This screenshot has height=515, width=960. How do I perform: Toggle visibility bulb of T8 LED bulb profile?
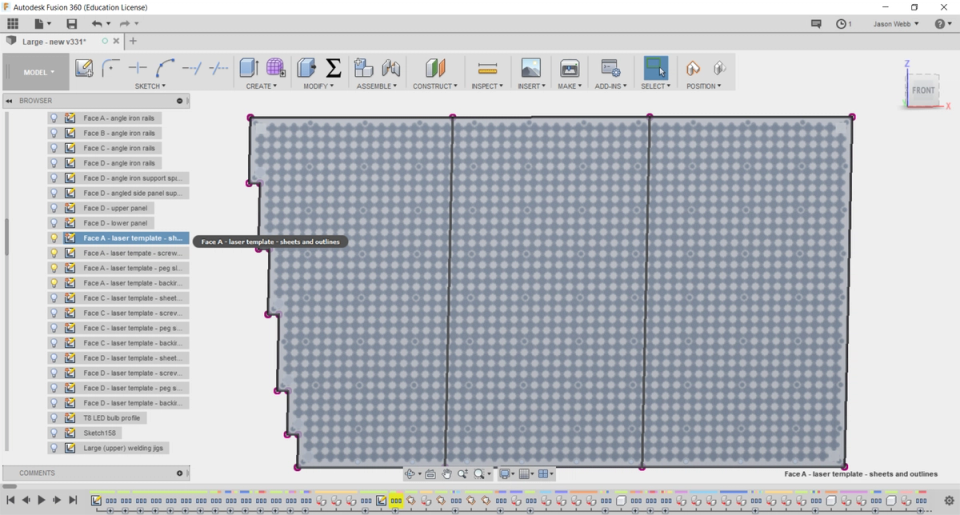click(x=54, y=418)
